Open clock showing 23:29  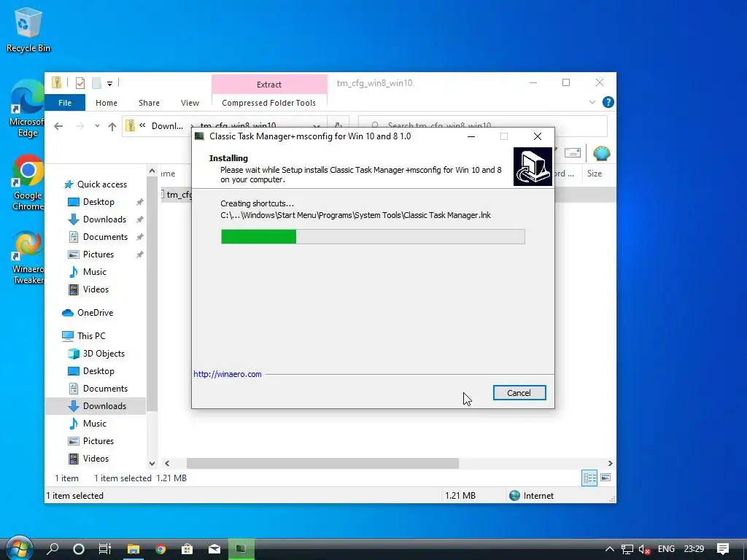(694, 549)
